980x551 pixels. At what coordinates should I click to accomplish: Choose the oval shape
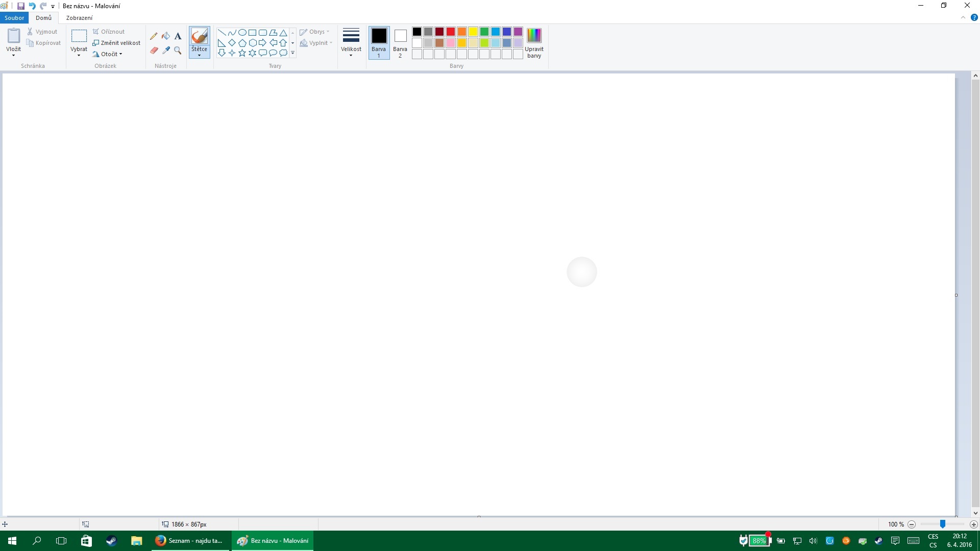point(242,32)
